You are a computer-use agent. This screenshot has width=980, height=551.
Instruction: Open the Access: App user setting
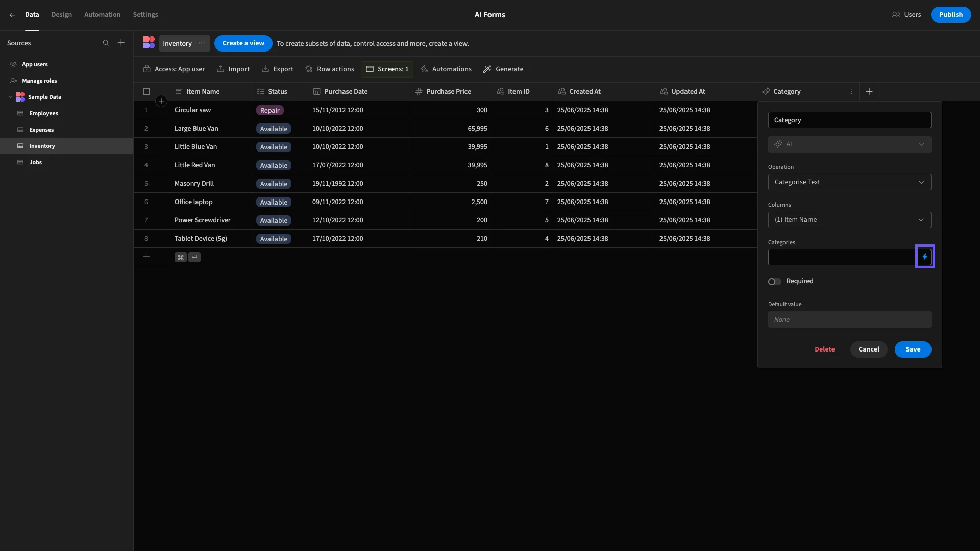tap(174, 69)
